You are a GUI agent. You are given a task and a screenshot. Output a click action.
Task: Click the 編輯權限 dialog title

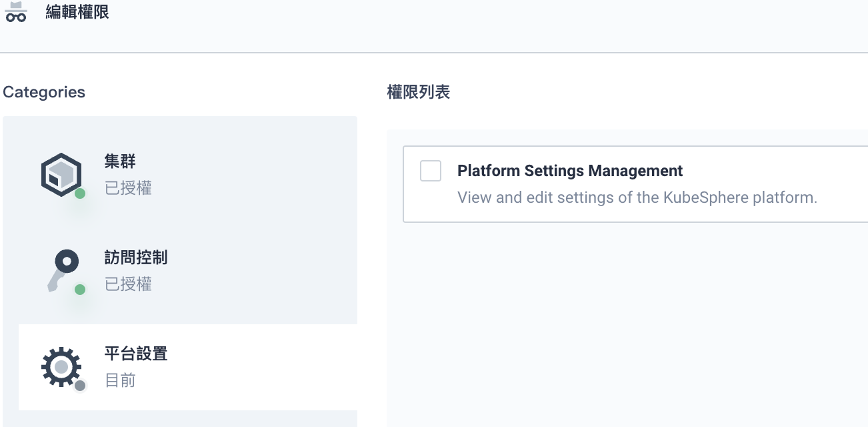77,12
